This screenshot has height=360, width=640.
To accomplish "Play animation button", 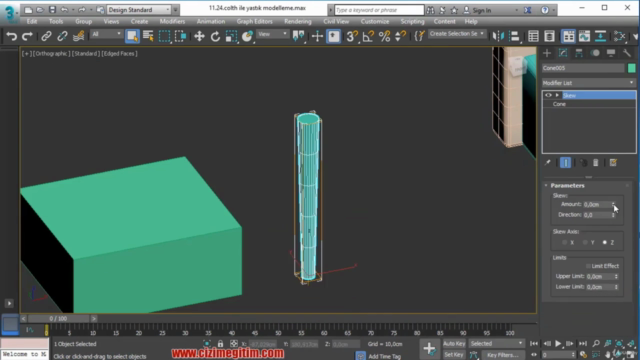I will point(558,344).
